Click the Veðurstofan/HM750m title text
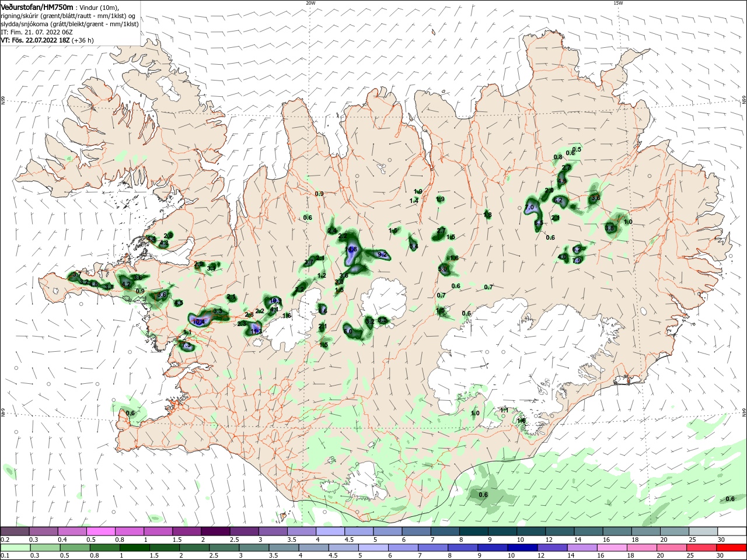747x560 pixels. click(37, 7)
